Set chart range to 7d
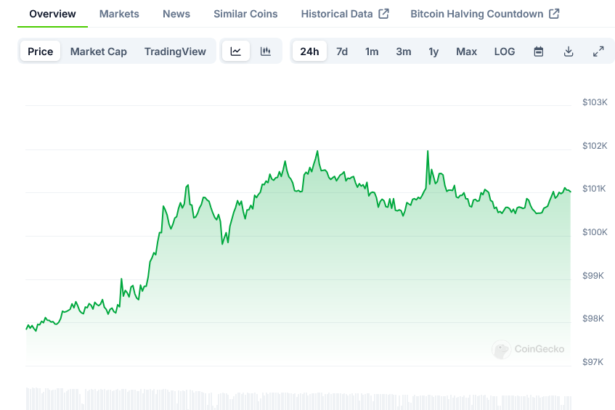This screenshot has height=410, width=615. (342, 52)
